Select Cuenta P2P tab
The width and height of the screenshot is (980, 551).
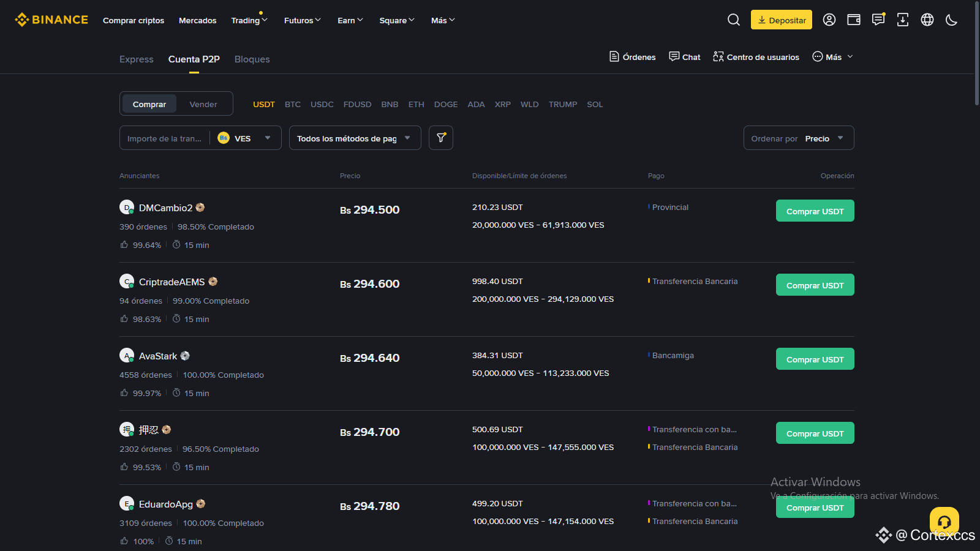pyautogui.click(x=194, y=59)
